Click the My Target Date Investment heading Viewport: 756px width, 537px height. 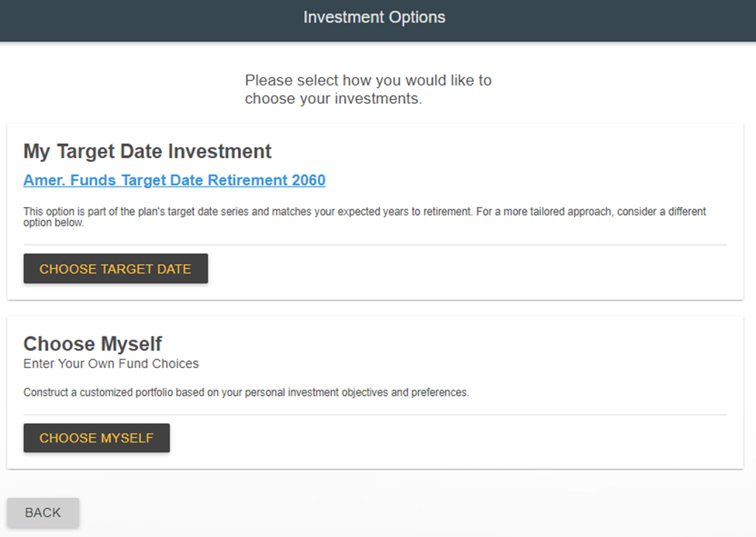147,151
